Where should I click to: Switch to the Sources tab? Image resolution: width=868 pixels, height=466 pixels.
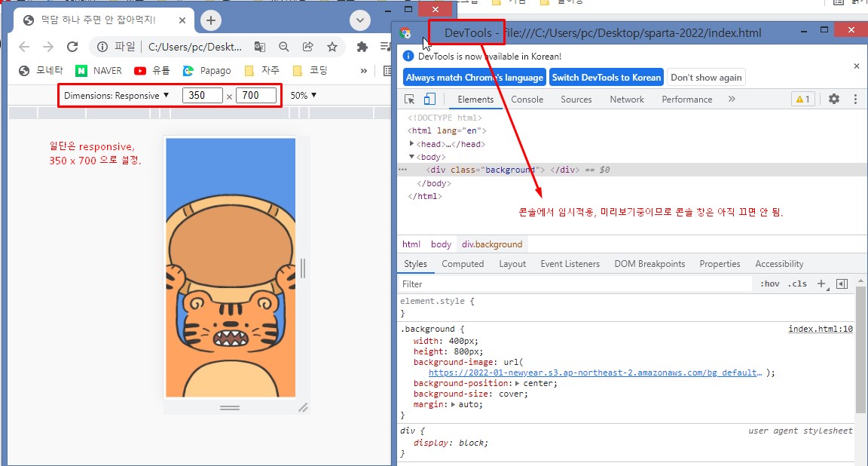click(x=576, y=100)
